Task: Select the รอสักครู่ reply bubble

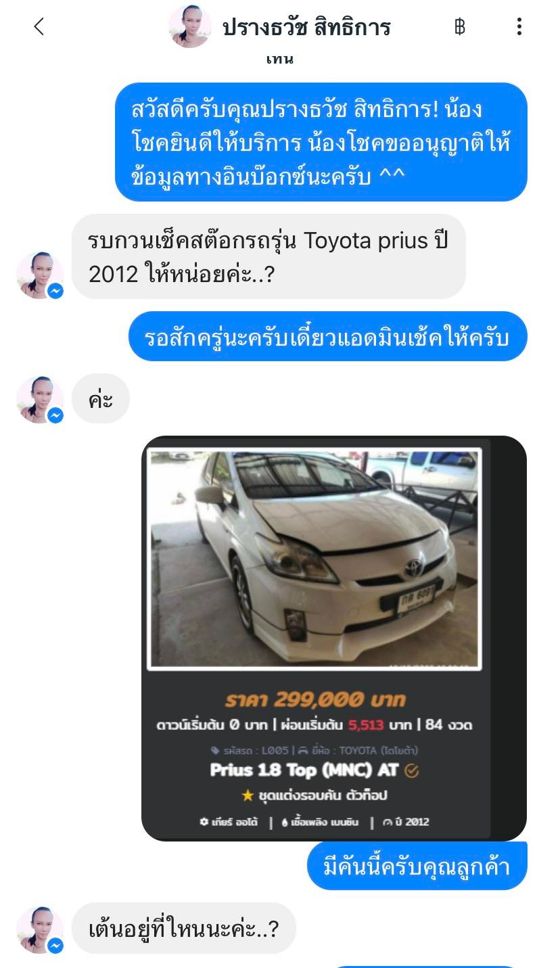Action: 327,336
